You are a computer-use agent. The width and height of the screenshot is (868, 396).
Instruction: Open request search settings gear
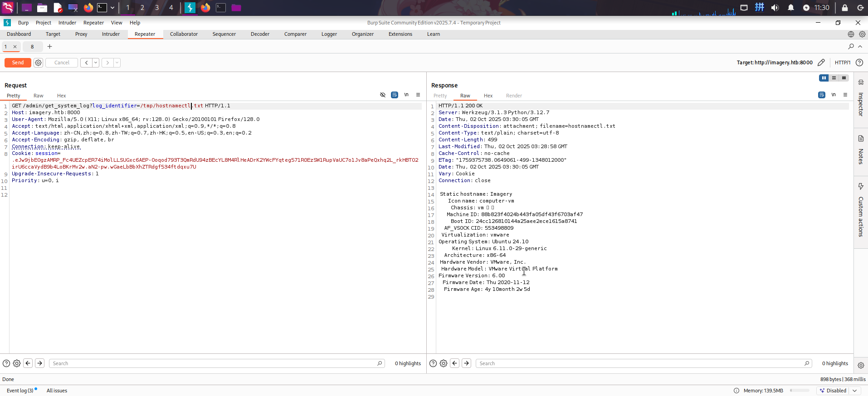17,363
